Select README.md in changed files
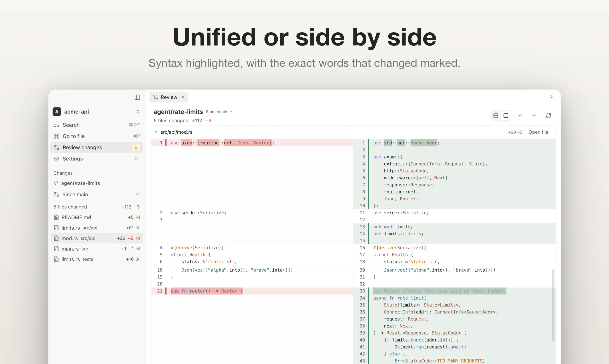This screenshot has width=609, height=364. [x=97, y=217]
